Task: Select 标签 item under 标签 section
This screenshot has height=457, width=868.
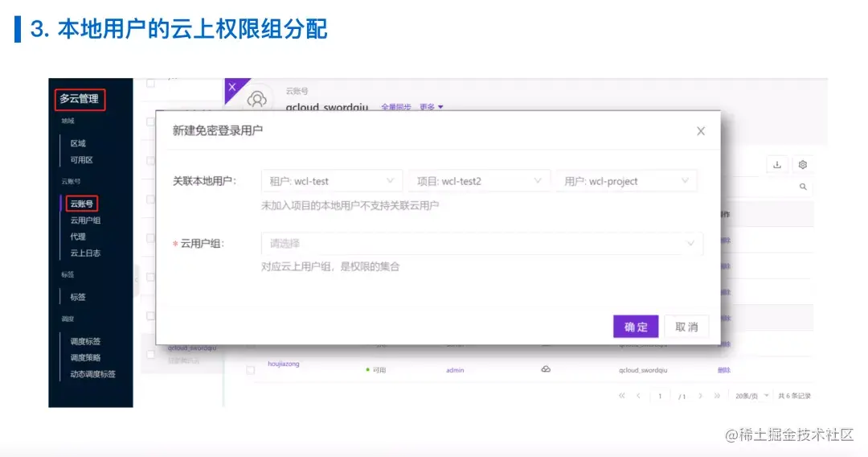Action: click(x=78, y=297)
